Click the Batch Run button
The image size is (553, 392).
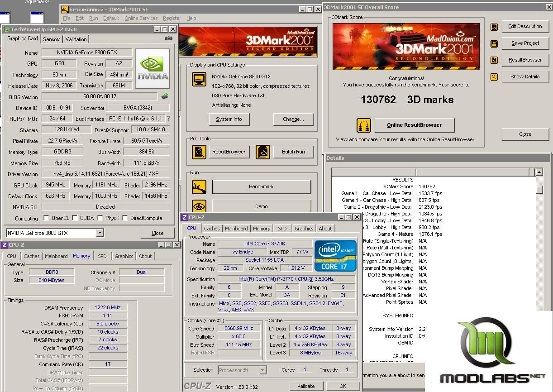pos(293,152)
